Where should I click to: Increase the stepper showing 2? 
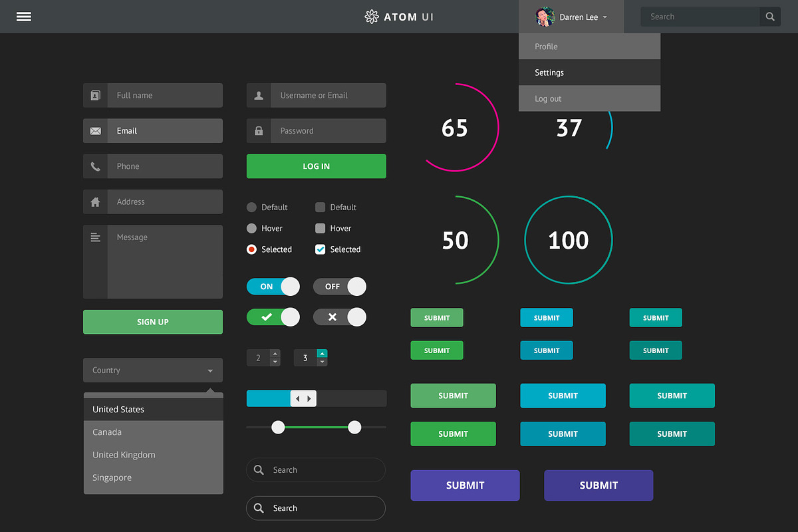(275, 354)
